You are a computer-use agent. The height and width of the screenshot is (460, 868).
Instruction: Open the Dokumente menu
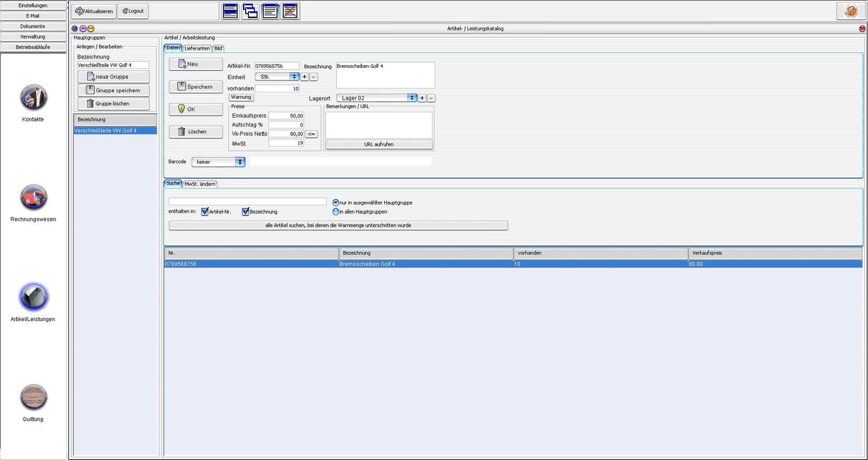[x=33, y=26]
